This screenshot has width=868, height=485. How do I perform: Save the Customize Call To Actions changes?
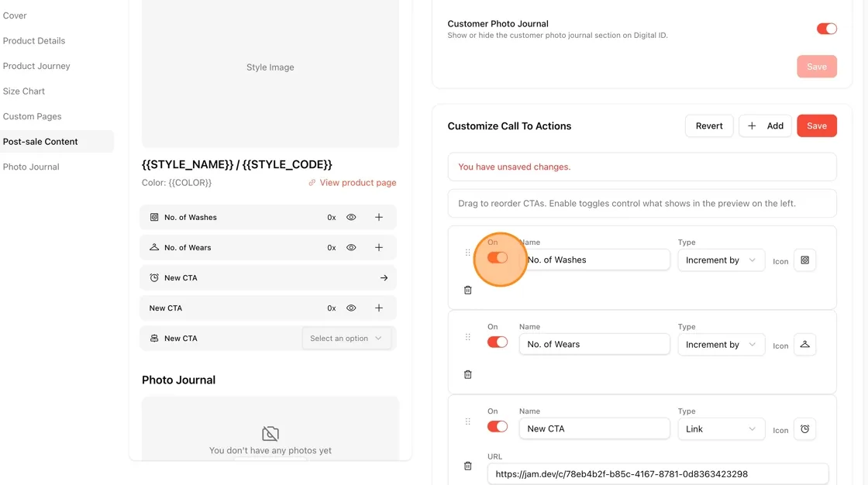[x=817, y=126]
